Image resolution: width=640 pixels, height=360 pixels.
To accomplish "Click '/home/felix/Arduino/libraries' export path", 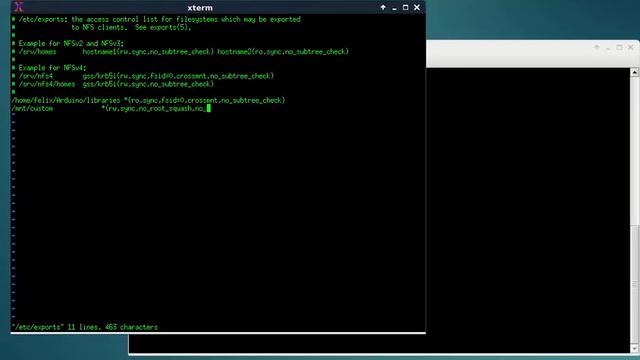I will click(66, 100).
